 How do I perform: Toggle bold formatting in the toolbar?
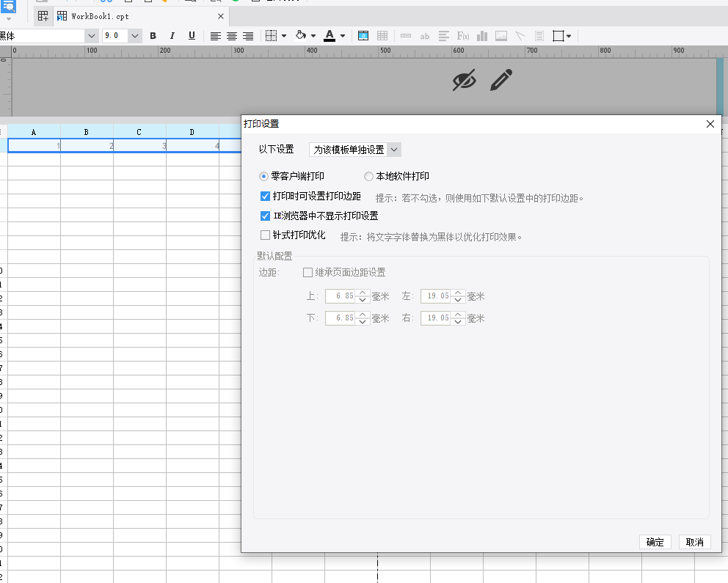(x=153, y=36)
